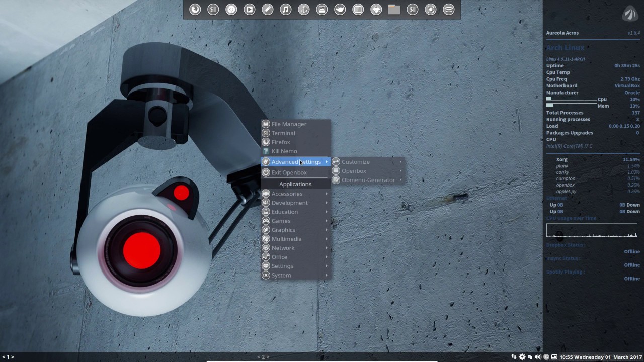This screenshot has height=362, width=644.
Task: Open the System category in menu
Action: 295,275
